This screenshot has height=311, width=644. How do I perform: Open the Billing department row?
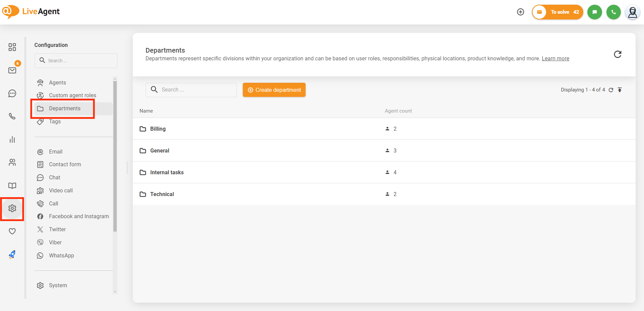pyautogui.click(x=158, y=129)
